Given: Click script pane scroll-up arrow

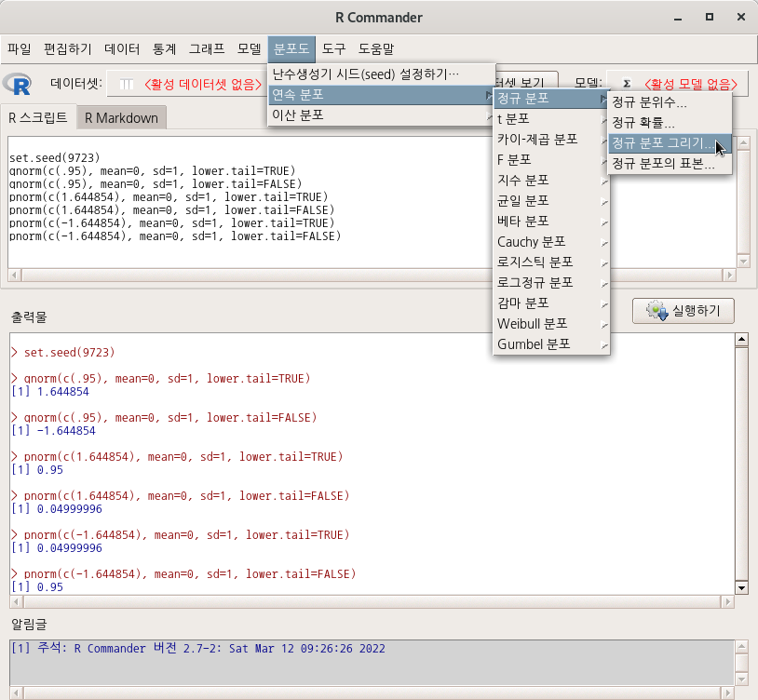Looking at the screenshot, I should [x=743, y=143].
